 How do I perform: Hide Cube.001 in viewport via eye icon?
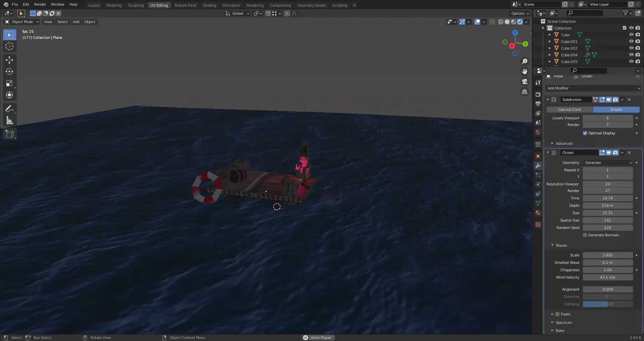tap(631, 42)
